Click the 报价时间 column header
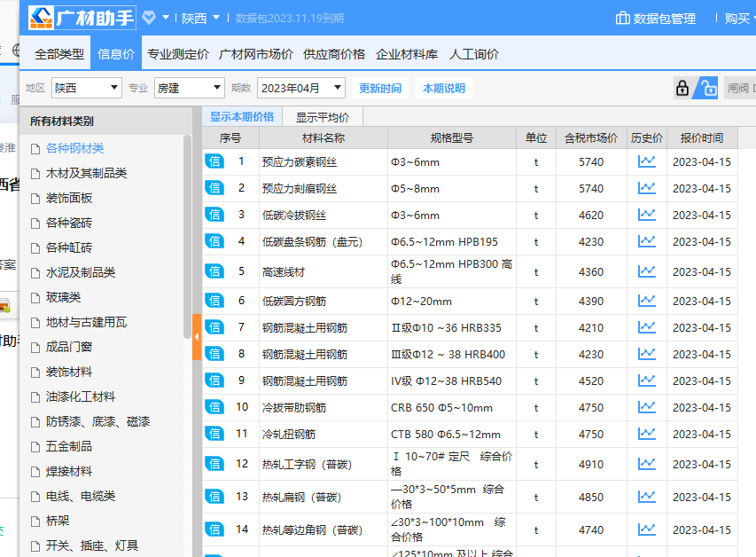756x557 pixels. [702, 138]
